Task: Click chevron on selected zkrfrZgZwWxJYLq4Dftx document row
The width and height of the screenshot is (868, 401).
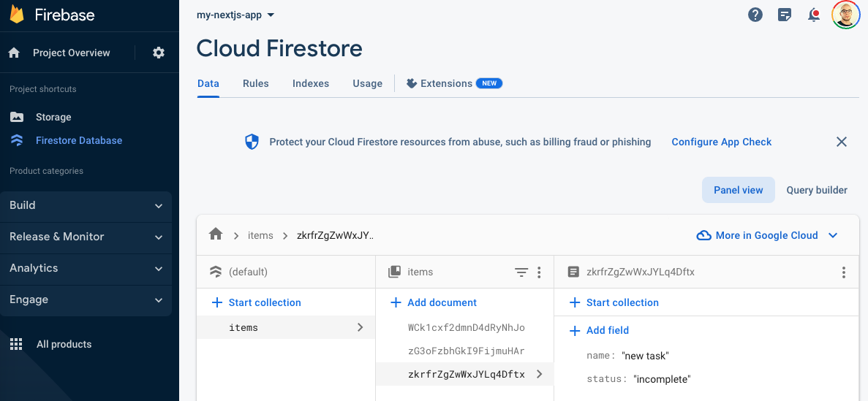Action: tap(540, 375)
